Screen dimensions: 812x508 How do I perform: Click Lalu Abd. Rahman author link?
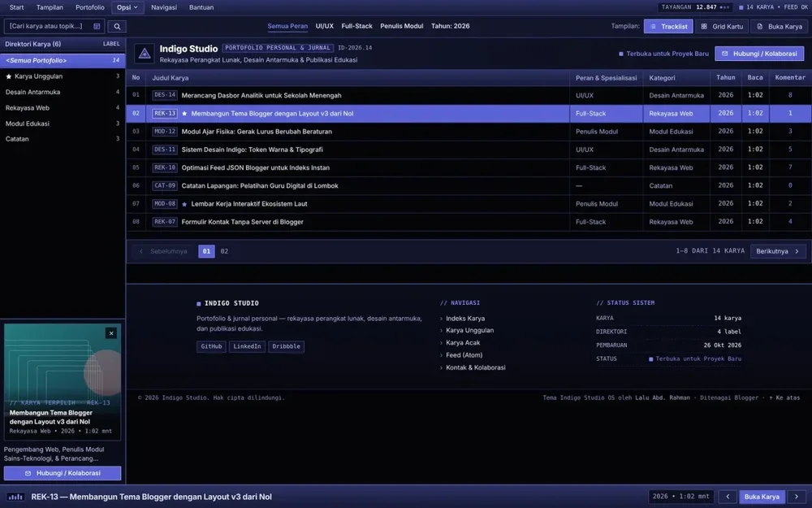pos(663,398)
